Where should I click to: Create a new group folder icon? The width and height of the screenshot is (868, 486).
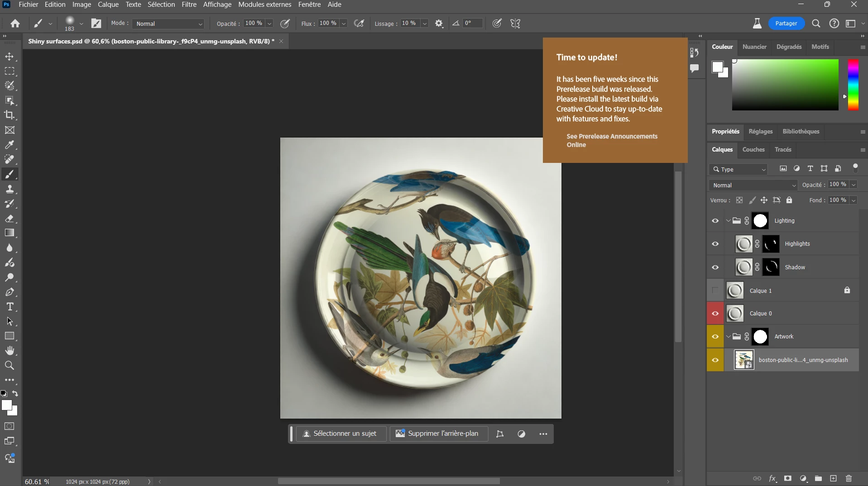pyautogui.click(x=818, y=478)
